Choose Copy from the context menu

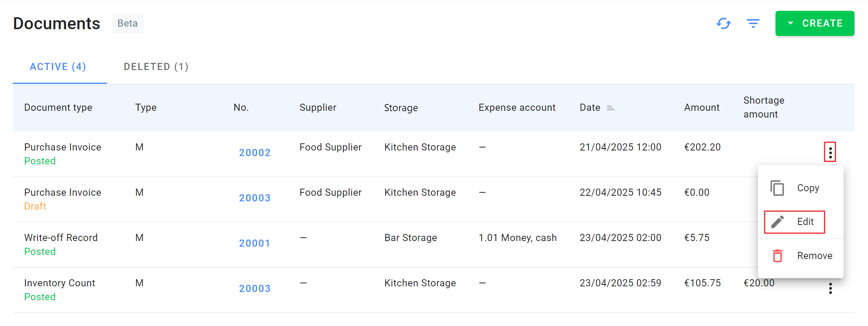808,188
